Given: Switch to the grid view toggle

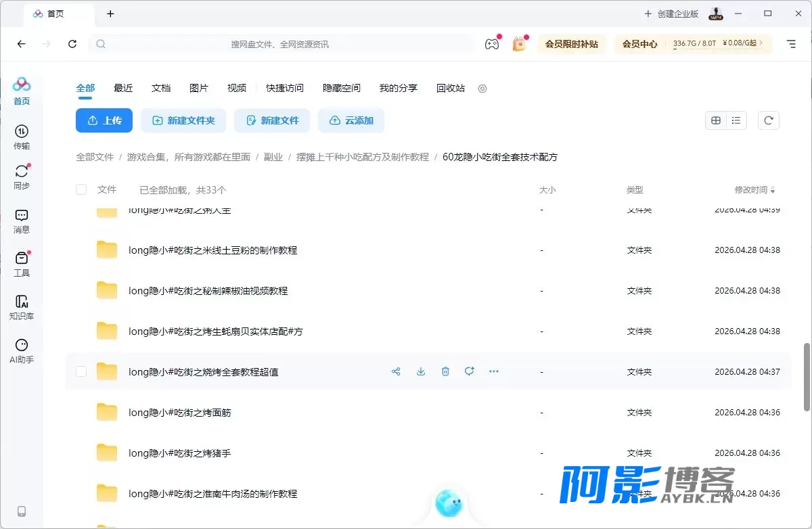Looking at the screenshot, I should pyautogui.click(x=716, y=120).
